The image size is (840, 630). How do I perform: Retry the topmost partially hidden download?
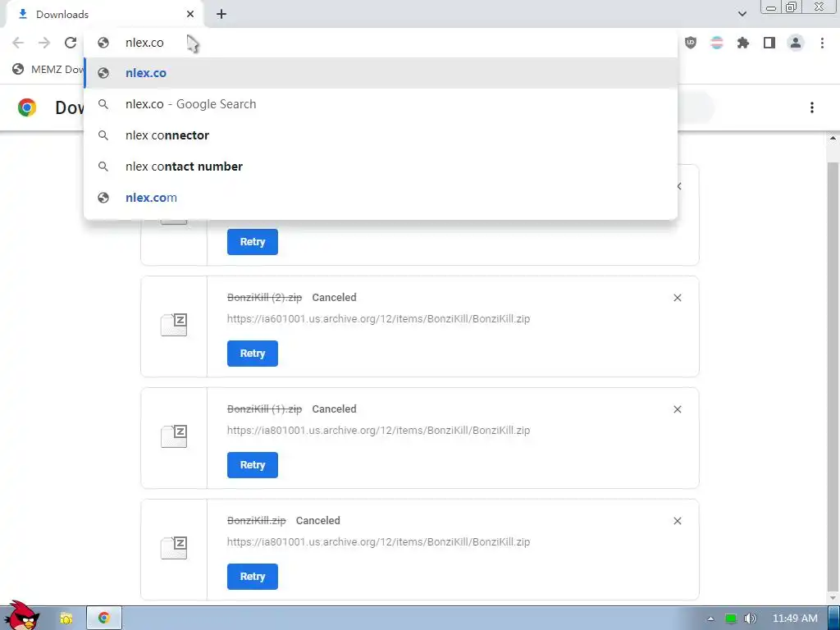tap(253, 242)
